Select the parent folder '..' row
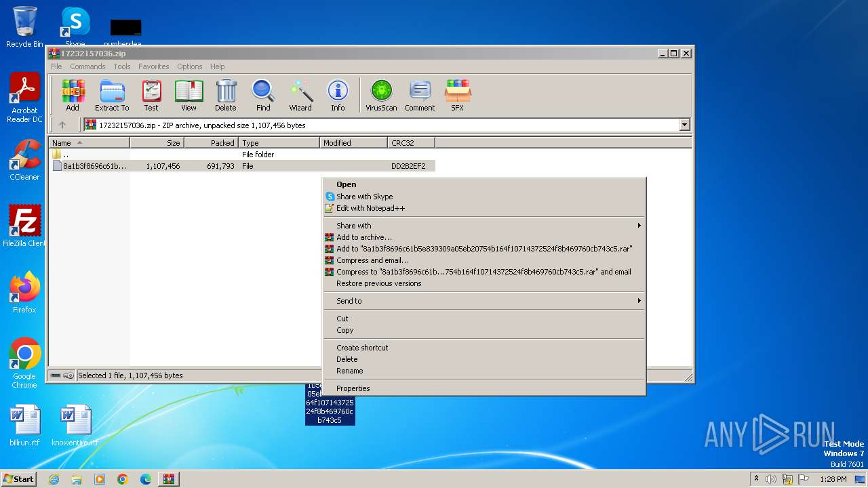This screenshot has height=488, width=868. [x=242, y=155]
